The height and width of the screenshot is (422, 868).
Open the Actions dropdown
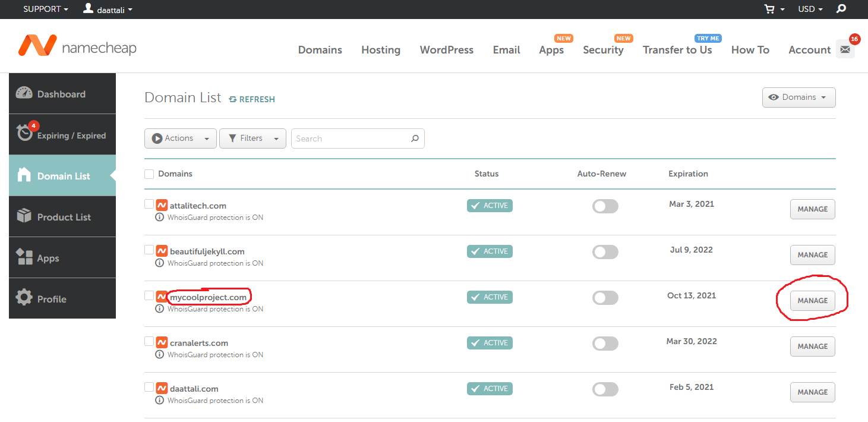pyautogui.click(x=180, y=138)
